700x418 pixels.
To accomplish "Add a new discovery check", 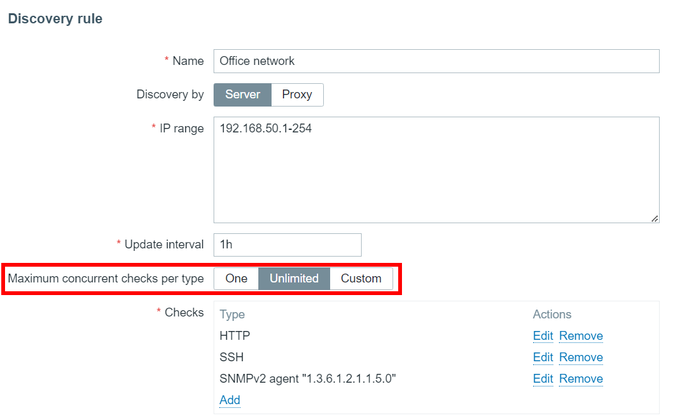I will (x=230, y=400).
